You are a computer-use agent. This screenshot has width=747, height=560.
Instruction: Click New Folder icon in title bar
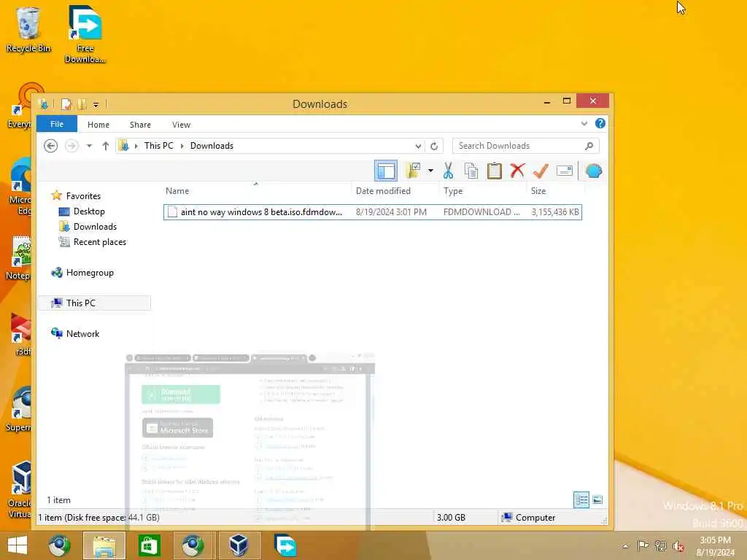point(82,104)
